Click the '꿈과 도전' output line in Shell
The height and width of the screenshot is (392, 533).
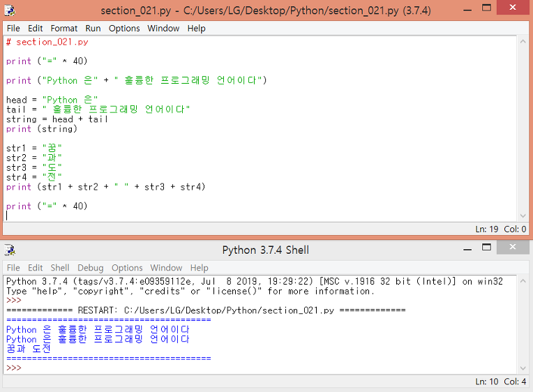tap(29, 349)
